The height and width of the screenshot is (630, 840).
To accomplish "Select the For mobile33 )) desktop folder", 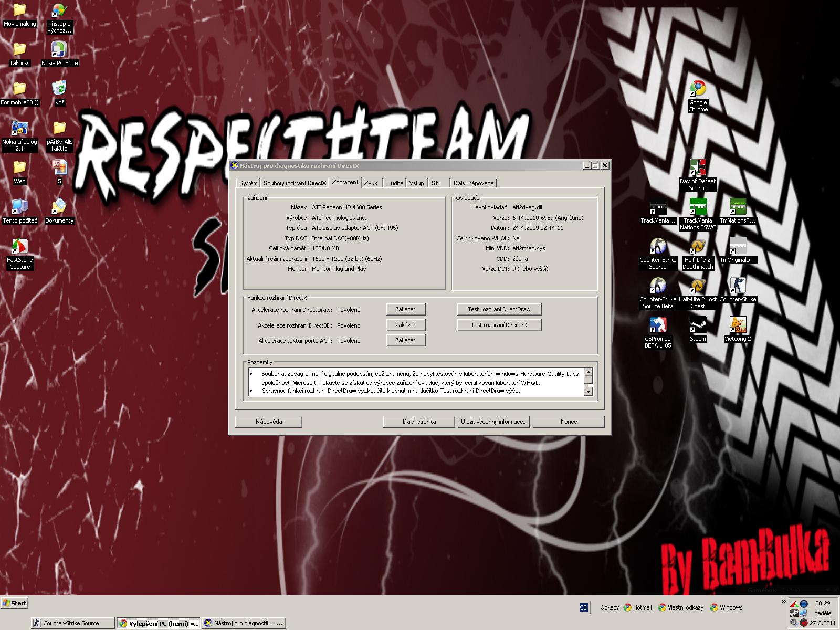I will point(19,93).
